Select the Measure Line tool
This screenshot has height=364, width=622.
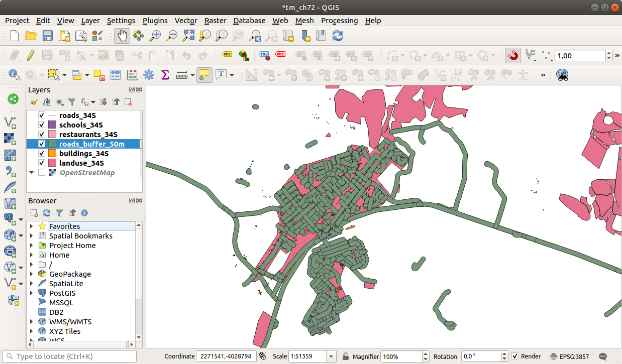pos(181,75)
